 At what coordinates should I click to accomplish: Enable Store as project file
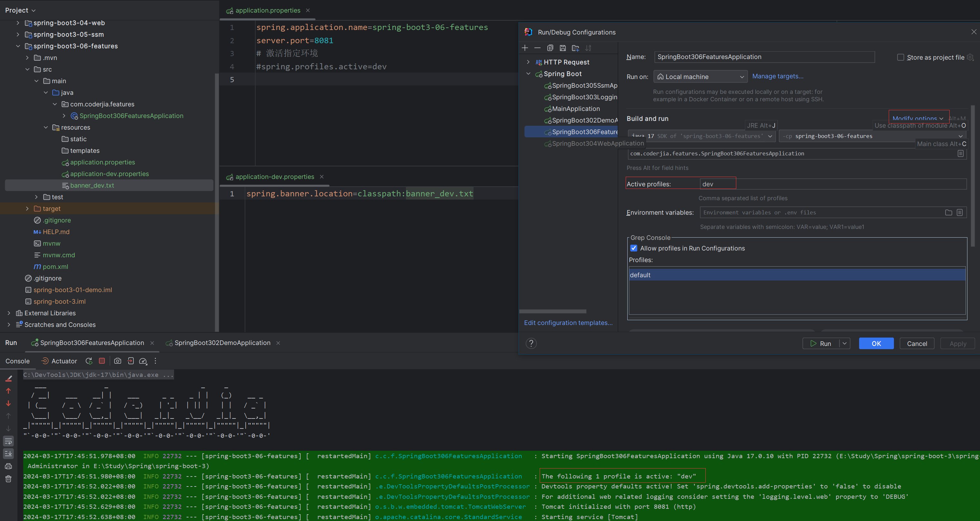pyautogui.click(x=901, y=57)
